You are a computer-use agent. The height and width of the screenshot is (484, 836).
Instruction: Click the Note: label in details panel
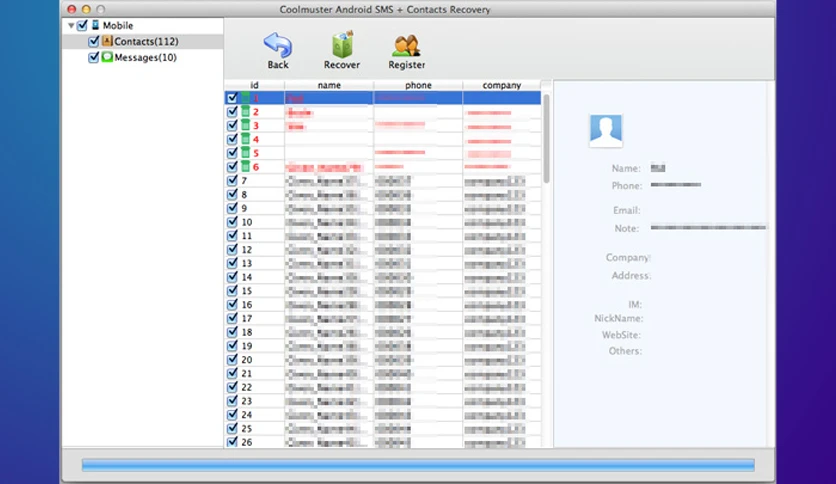pos(626,228)
